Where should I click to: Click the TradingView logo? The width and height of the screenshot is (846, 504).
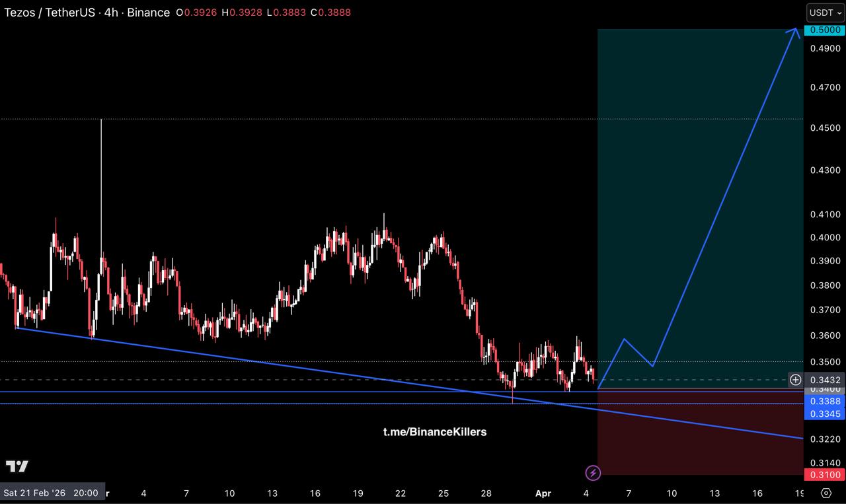pos(17,466)
